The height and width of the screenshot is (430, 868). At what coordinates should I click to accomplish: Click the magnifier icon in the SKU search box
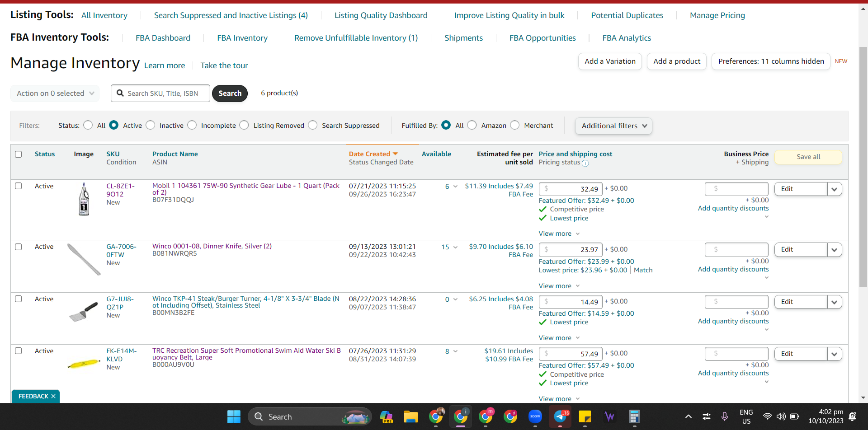click(120, 93)
